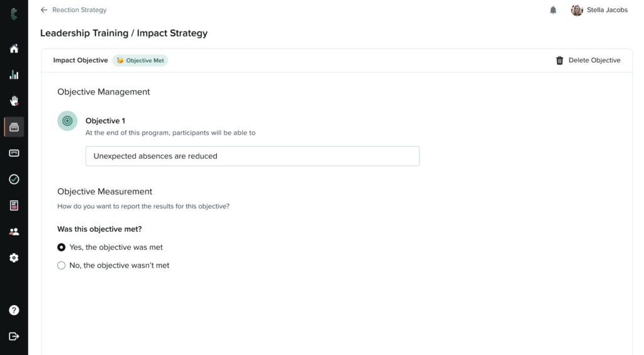Screen dimensions: 644x355
Task: Click the Objective Met status badge
Action: pos(140,60)
